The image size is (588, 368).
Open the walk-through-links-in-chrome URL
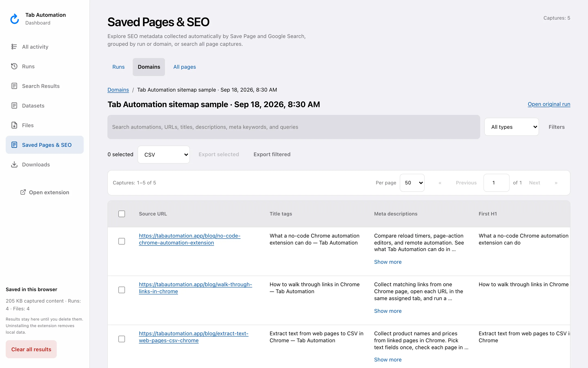point(195,288)
